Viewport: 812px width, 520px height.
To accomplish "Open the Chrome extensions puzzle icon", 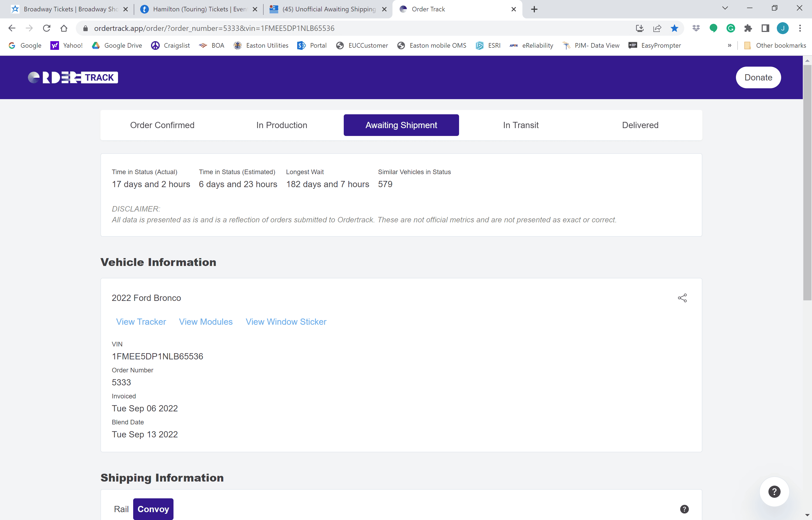I will click(x=748, y=28).
